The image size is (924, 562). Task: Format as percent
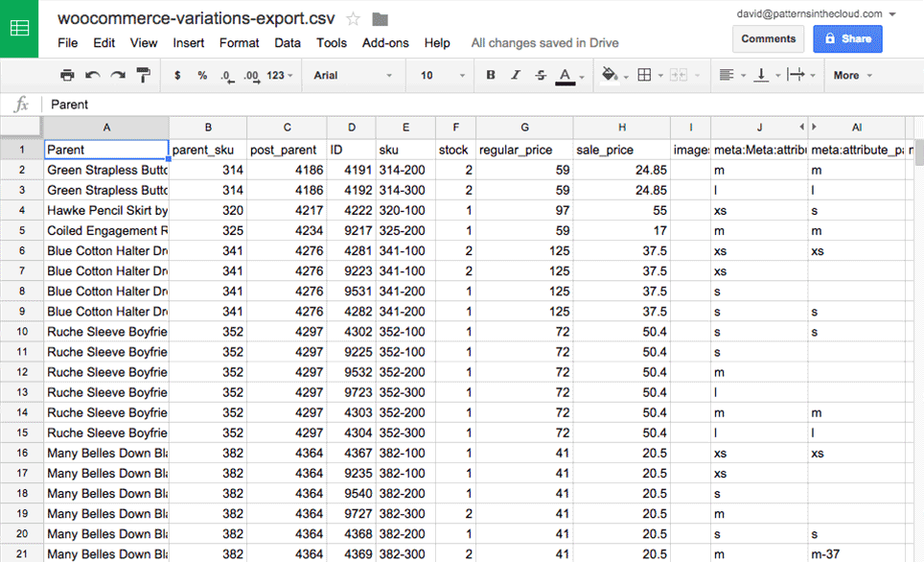point(202,76)
